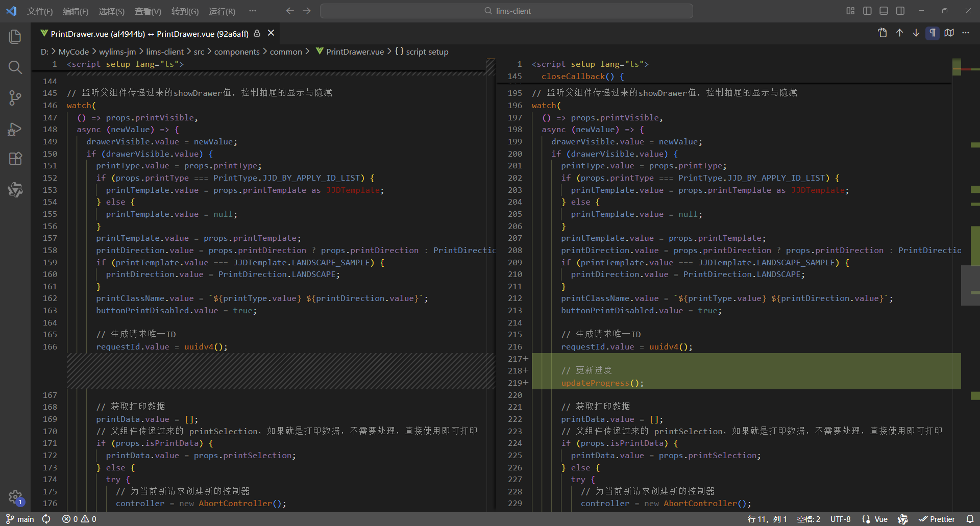Toggle inline diff view icon
The image size is (980, 526).
pos(949,33)
